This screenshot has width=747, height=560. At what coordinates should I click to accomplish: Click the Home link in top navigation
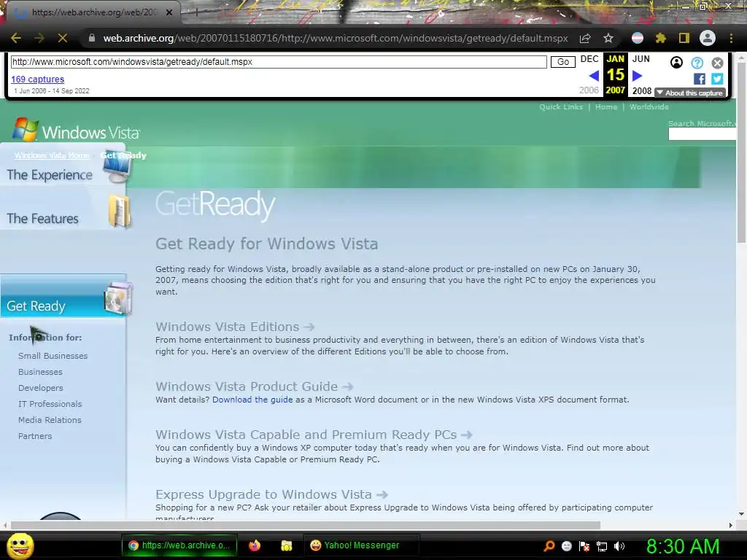(606, 106)
